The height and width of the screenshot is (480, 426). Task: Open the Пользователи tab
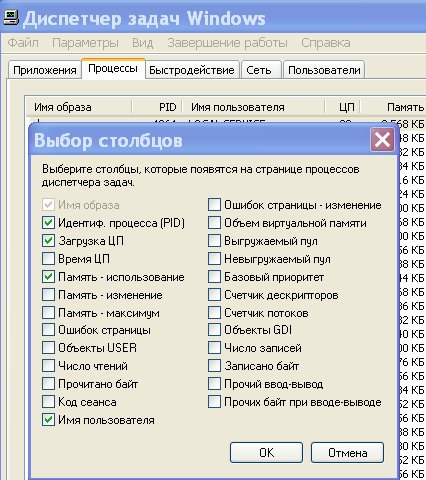pos(324,70)
